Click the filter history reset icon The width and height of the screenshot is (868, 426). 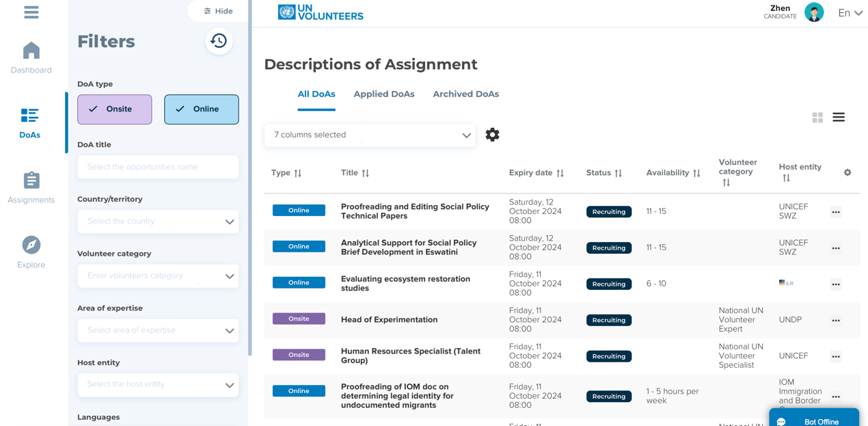[219, 42]
